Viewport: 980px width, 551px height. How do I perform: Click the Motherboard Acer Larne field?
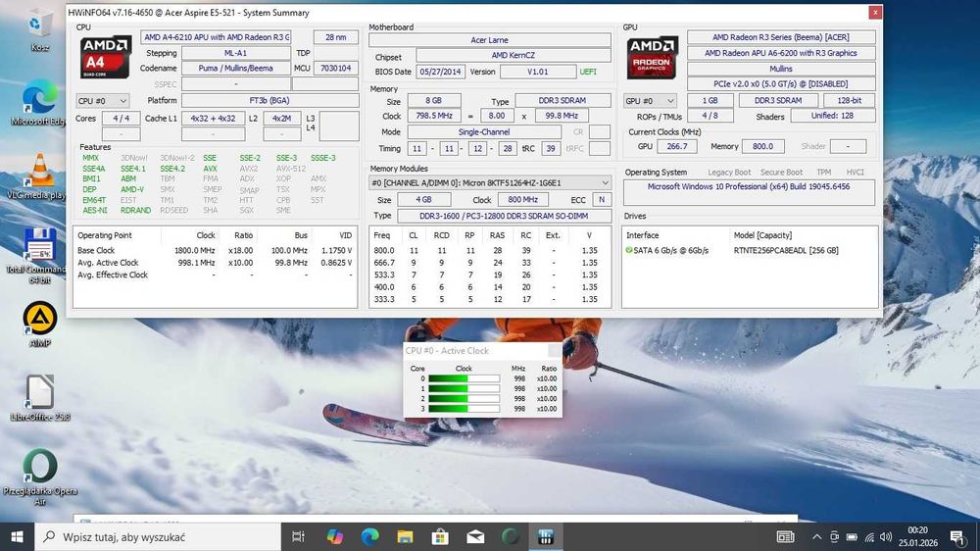coord(489,40)
